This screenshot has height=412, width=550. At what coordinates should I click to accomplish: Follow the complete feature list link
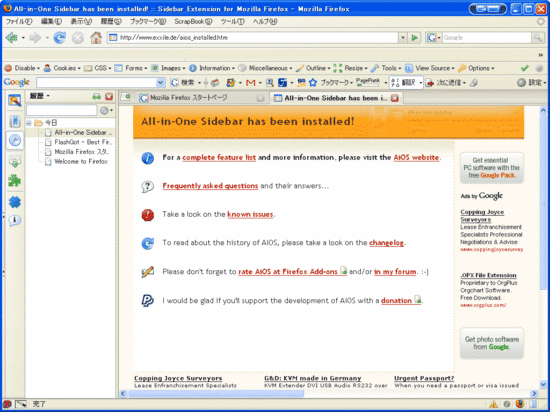(219, 157)
